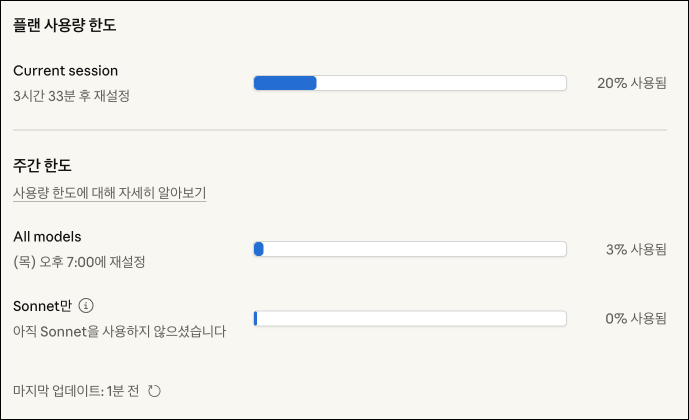Click the 20% 사용됨 indicator
Screen dimensions: 689x420
(631, 83)
